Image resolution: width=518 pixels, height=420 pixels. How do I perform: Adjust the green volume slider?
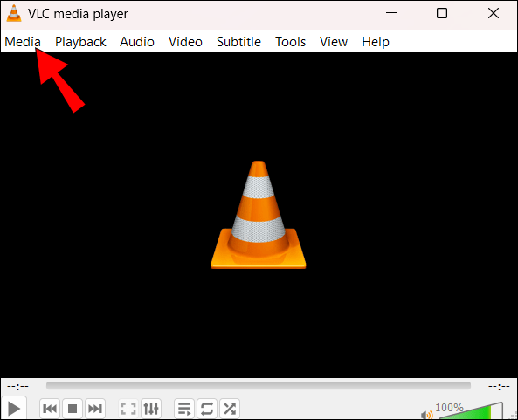tap(471, 411)
